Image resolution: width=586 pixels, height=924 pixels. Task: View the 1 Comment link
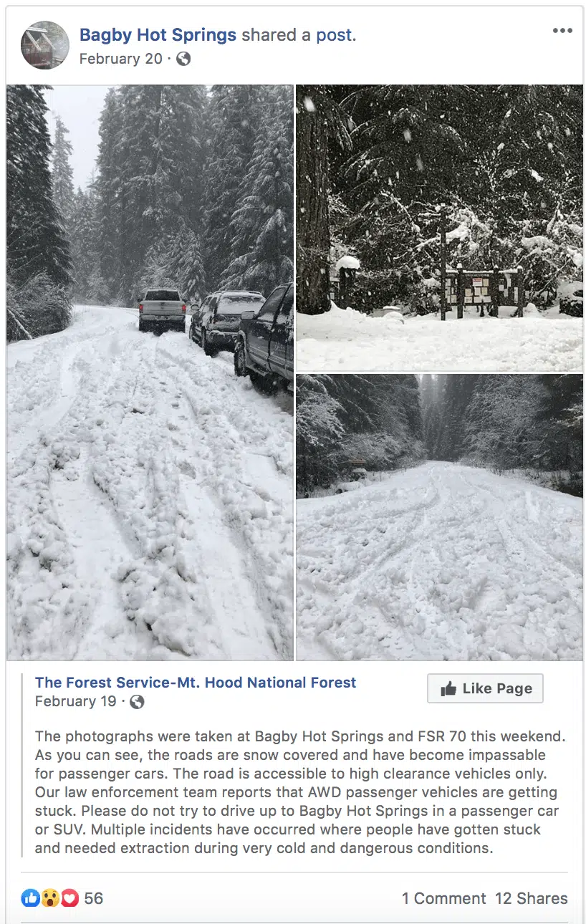(x=443, y=898)
